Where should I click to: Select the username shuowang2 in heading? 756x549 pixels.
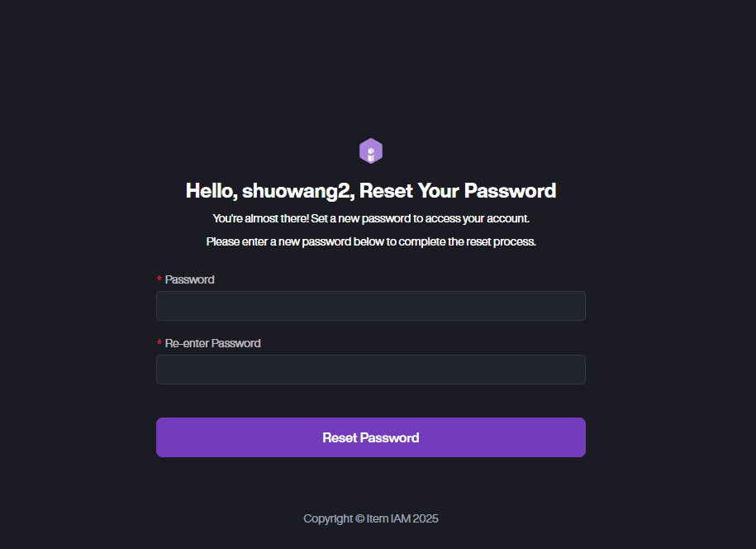[x=297, y=191]
